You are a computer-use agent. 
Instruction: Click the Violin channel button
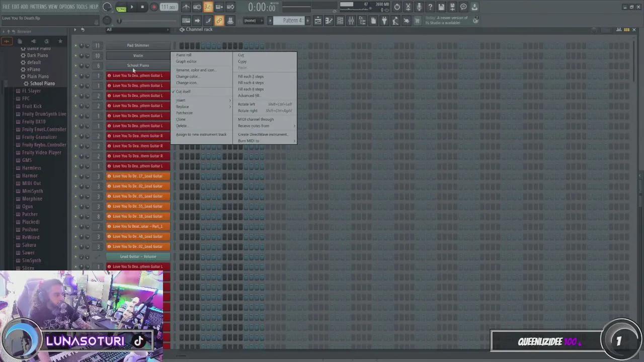[138, 55]
